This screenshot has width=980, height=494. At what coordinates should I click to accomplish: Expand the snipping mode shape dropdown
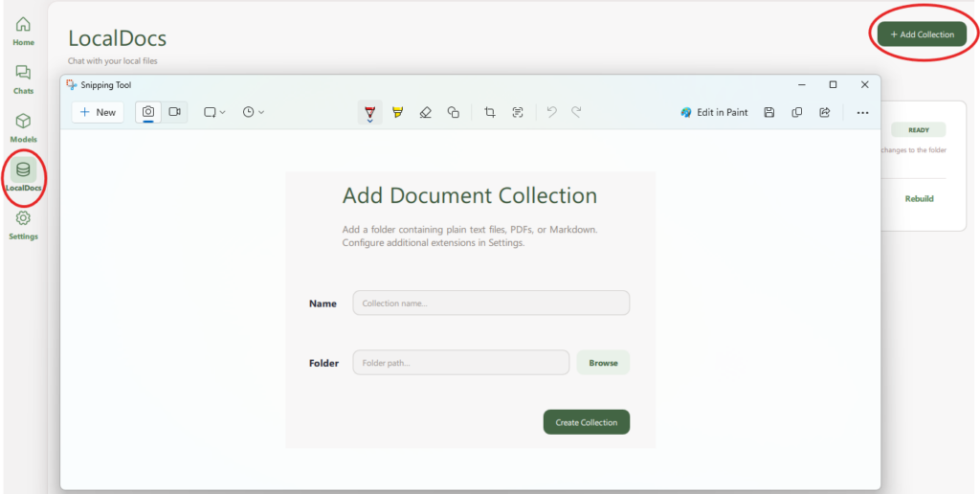214,112
